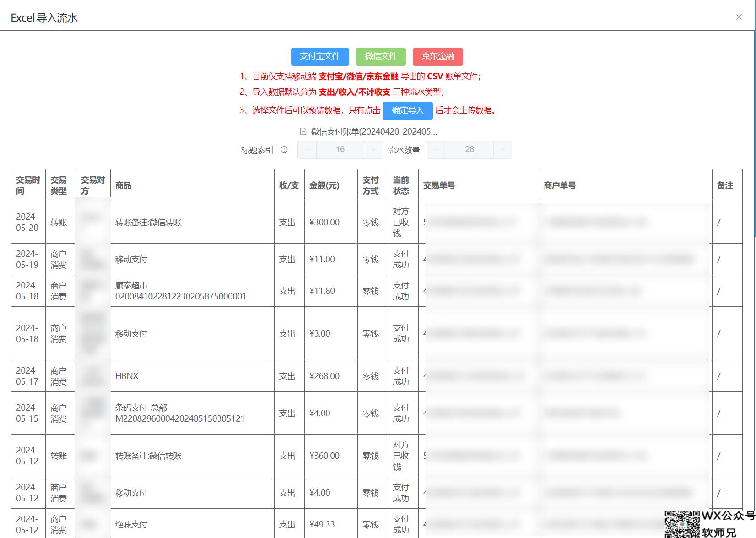756x538 pixels.
Task: Click the ¥49.33 amount cell
Action: 331,523
